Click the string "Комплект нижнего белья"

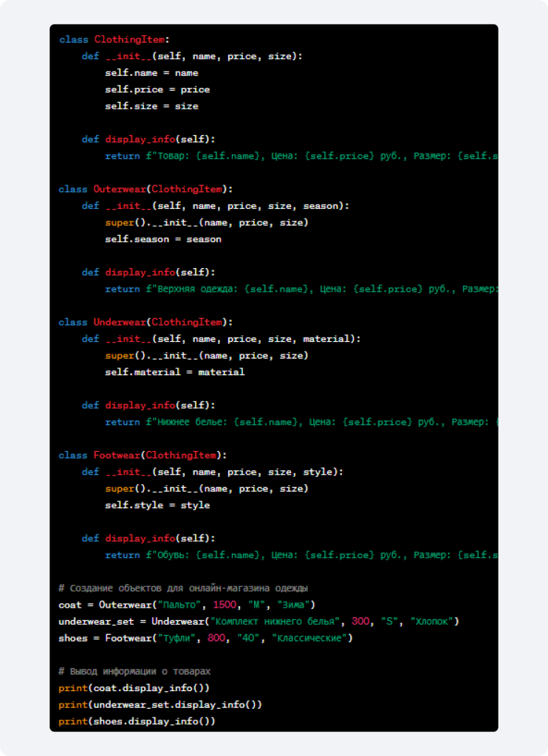(276, 622)
